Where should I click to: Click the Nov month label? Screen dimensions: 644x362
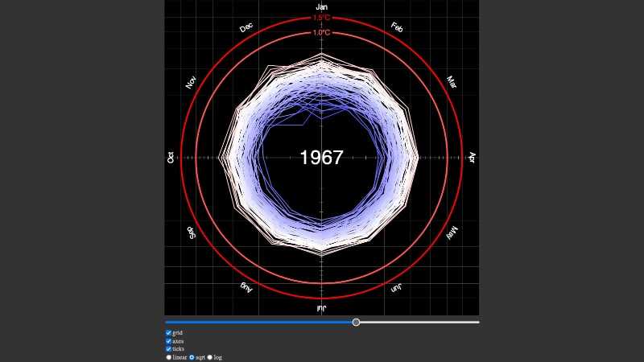pos(191,82)
